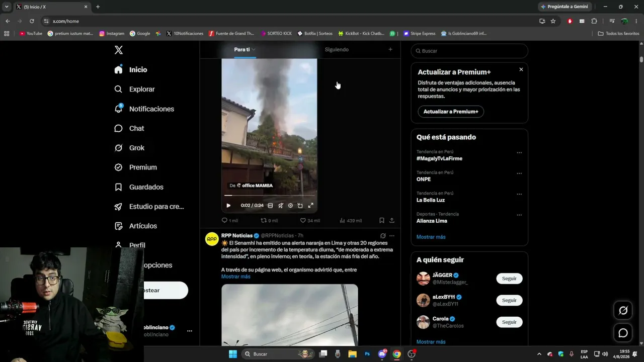This screenshot has height=362, width=644.
Task: Open the La Bella Luz trend
Action: [x=431, y=200]
